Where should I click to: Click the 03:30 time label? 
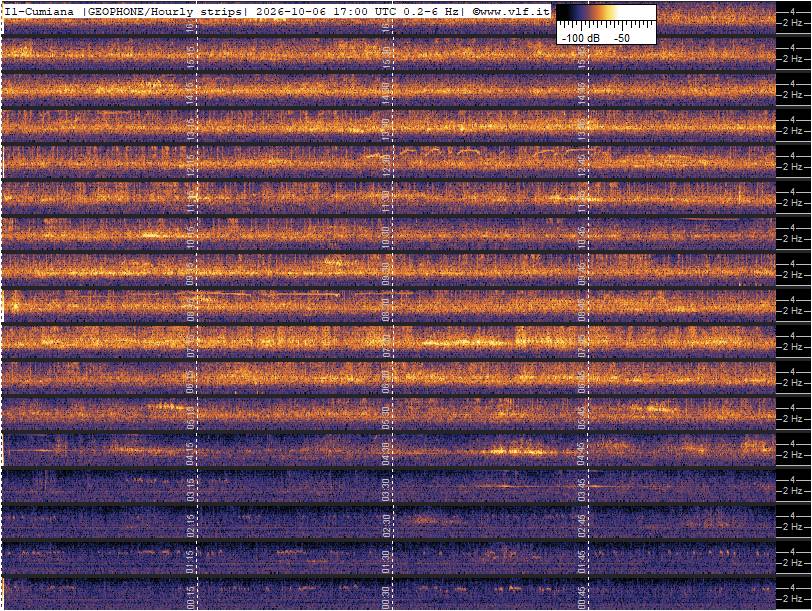[x=386, y=490]
